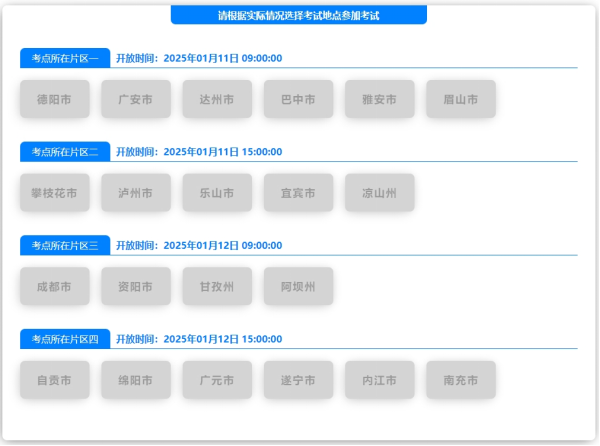600x446 pixels.
Task: Pick the 遂宁市 exam site
Action: pos(298,380)
